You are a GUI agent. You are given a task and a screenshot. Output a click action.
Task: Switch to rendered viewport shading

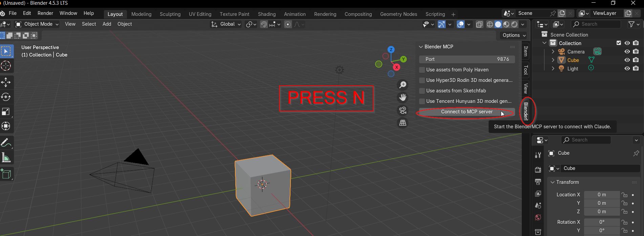(x=514, y=24)
